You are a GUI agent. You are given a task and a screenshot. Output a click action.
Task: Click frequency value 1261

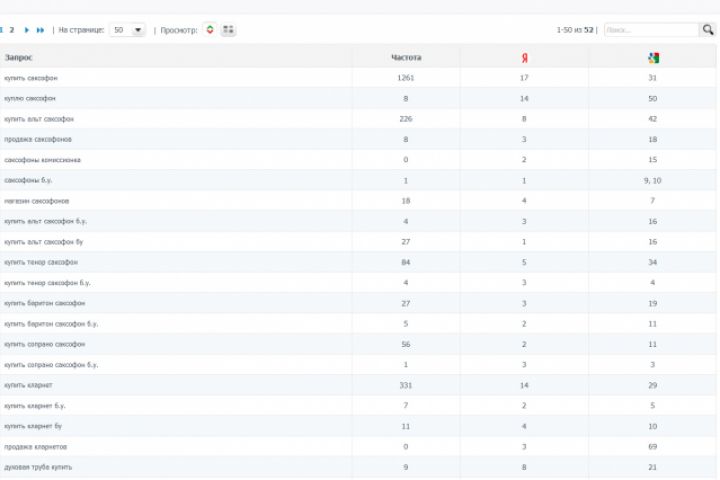click(x=406, y=78)
